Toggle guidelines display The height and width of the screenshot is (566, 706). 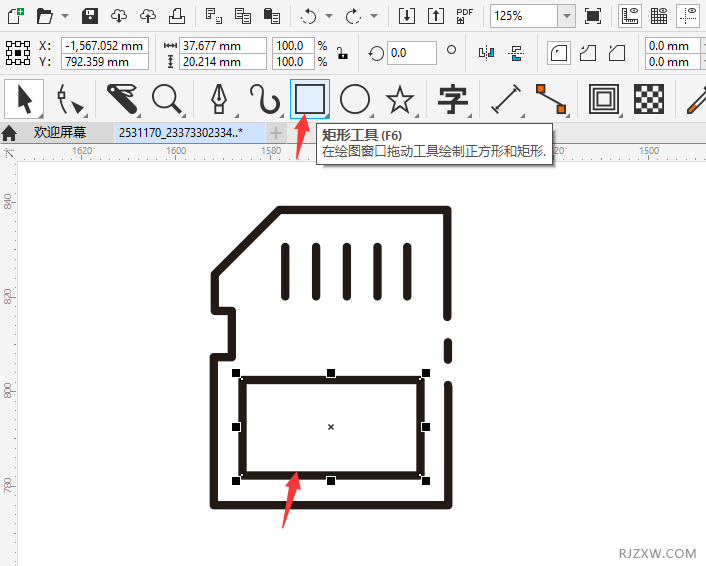[x=688, y=16]
